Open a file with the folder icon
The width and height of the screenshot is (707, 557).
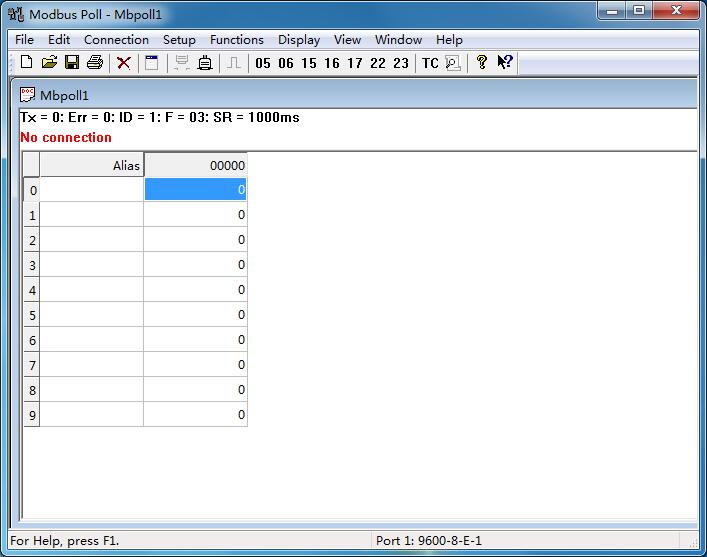[49, 62]
